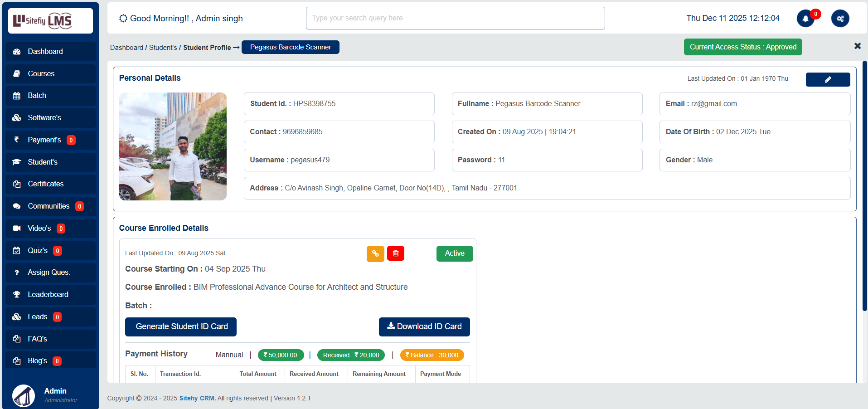Viewport: 868px width, 409px height.
Task: Go to the Certificates section
Action: pyautogui.click(x=45, y=184)
